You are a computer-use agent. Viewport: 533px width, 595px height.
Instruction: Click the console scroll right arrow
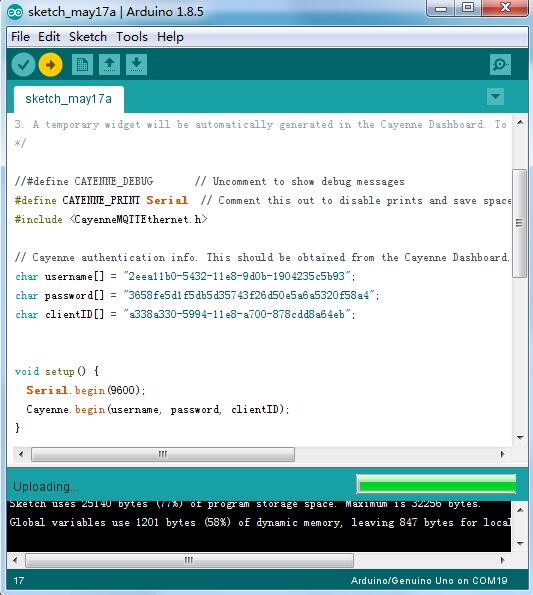pyautogui.click(x=503, y=560)
